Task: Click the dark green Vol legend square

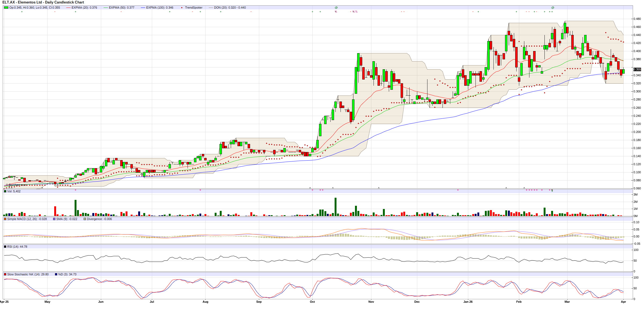Action: pyautogui.click(x=5, y=191)
